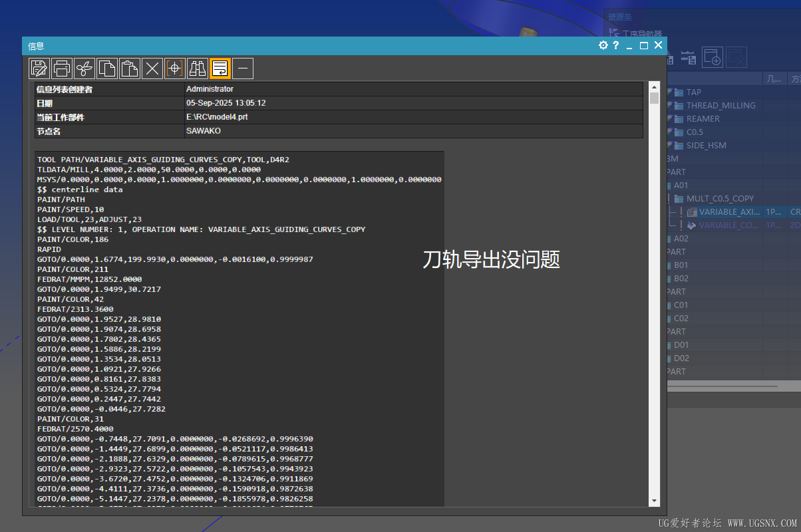The height and width of the screenshot is (532, 801).
Task: Click the Save As icon in the Information toolbar
Action: [39, 68]
